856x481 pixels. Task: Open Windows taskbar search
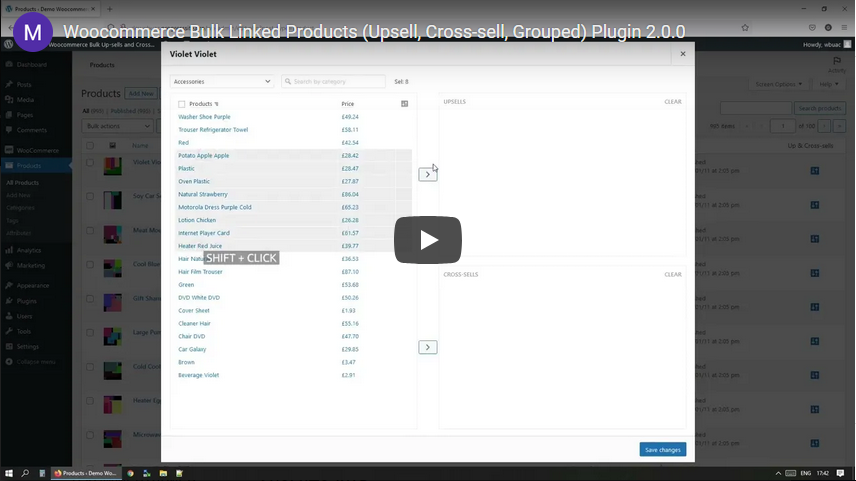(x=25, y=473)
